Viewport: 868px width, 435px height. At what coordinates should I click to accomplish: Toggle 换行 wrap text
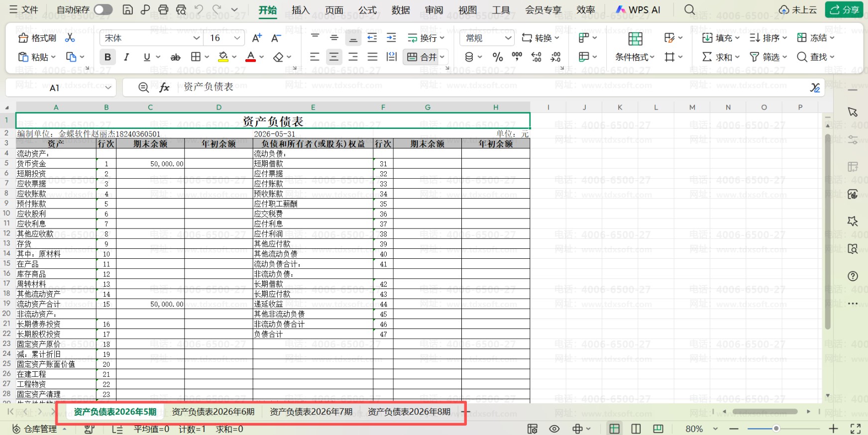click(x=426, y=38)
